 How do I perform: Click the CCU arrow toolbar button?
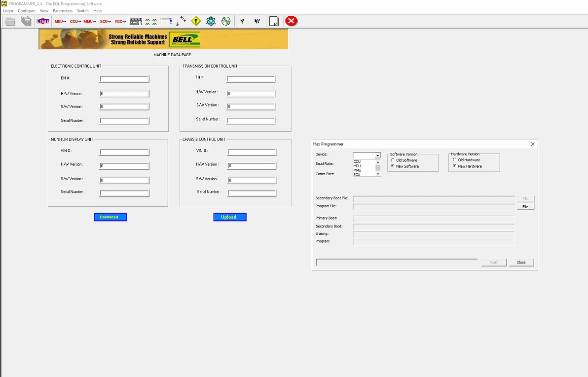point(75,21)
